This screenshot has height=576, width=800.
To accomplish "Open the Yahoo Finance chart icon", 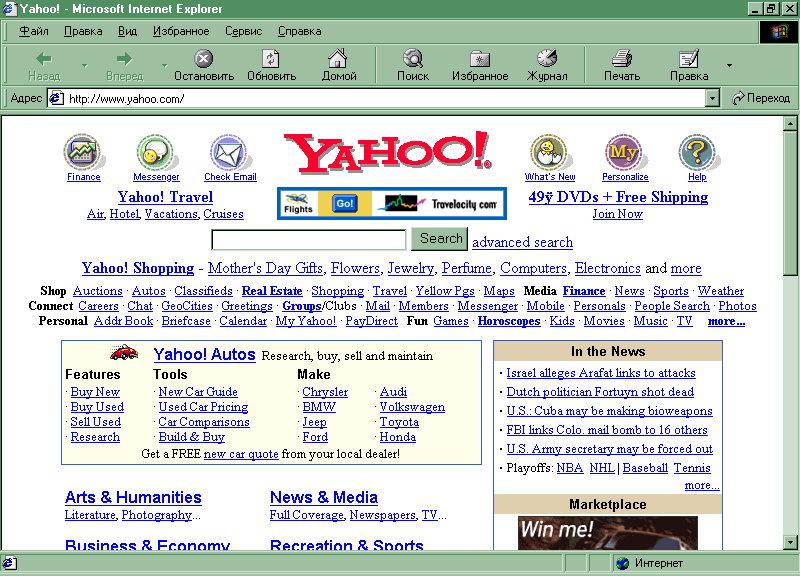I will click(84, 153).
